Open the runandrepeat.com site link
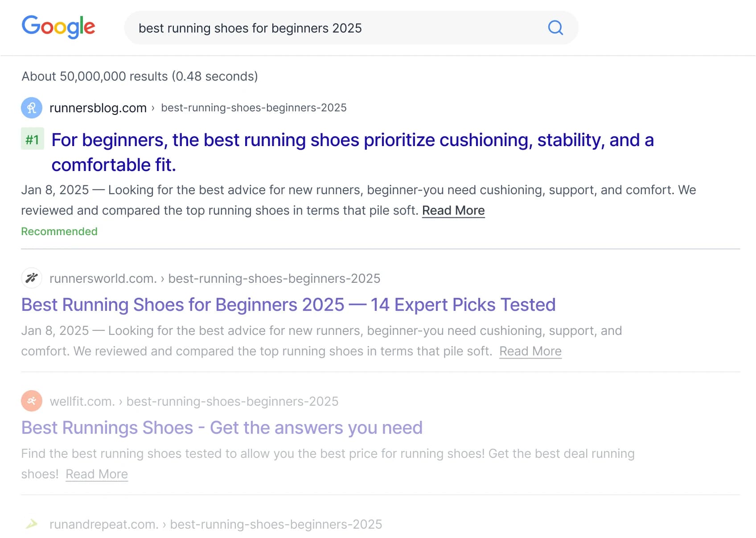Image resolution: width=756 pixels, height=538 pixels. (104, 524)
